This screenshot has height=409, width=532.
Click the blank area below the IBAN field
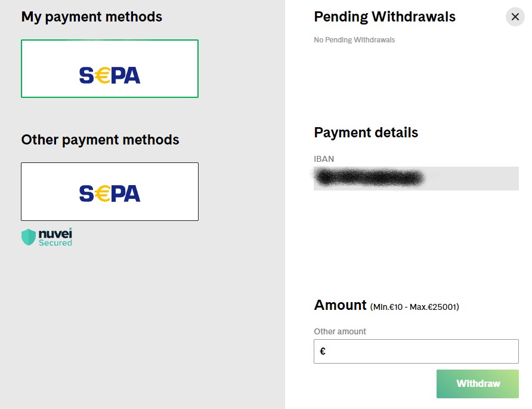(x=416, y=239)
